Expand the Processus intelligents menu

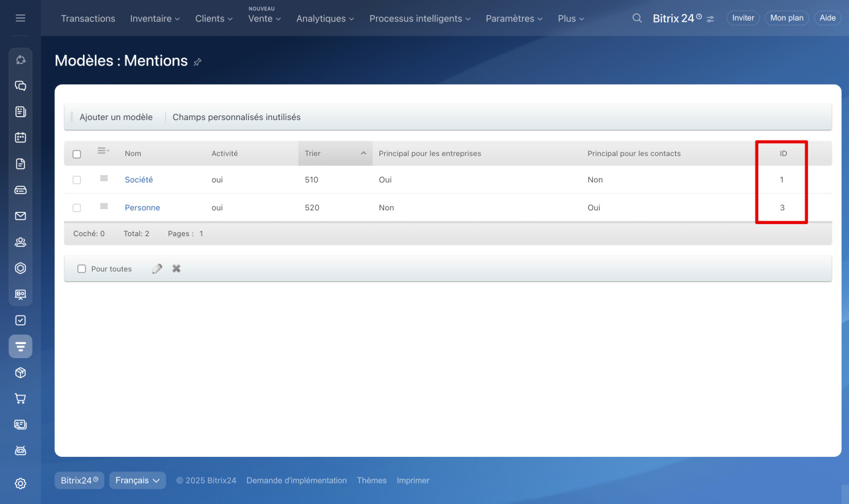tap(420, 19)
